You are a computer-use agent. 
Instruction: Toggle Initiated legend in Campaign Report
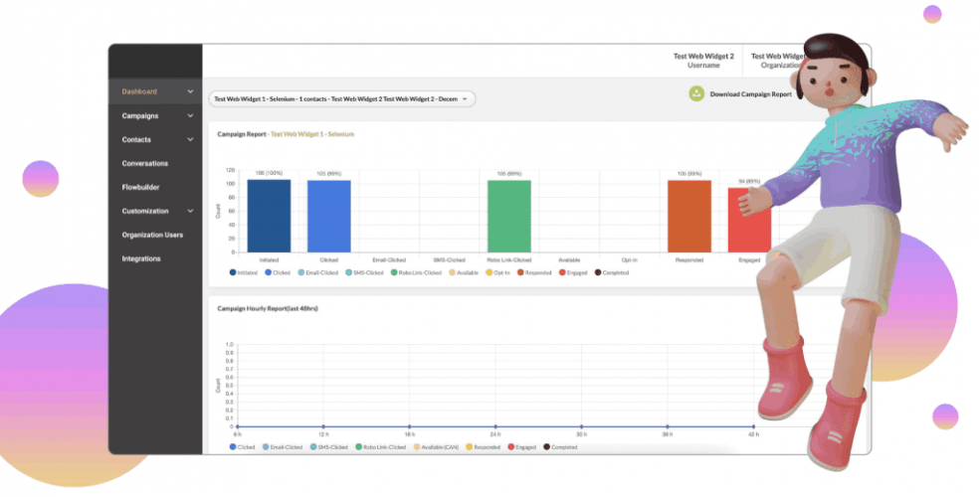pyautogui.click(x=244, y=272)
